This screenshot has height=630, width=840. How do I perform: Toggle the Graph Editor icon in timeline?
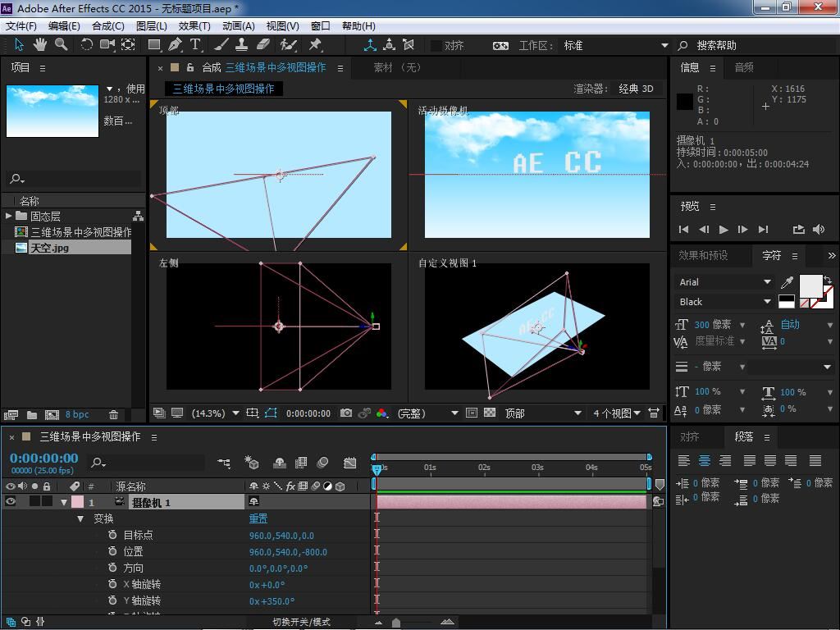(x=349, y=463)
